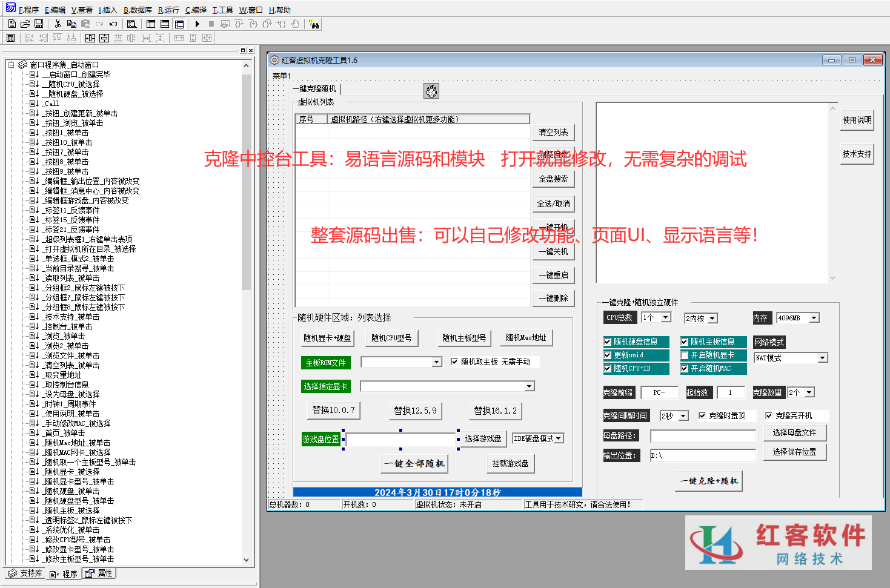Click the Cut scissors toolbar icon

58,24
